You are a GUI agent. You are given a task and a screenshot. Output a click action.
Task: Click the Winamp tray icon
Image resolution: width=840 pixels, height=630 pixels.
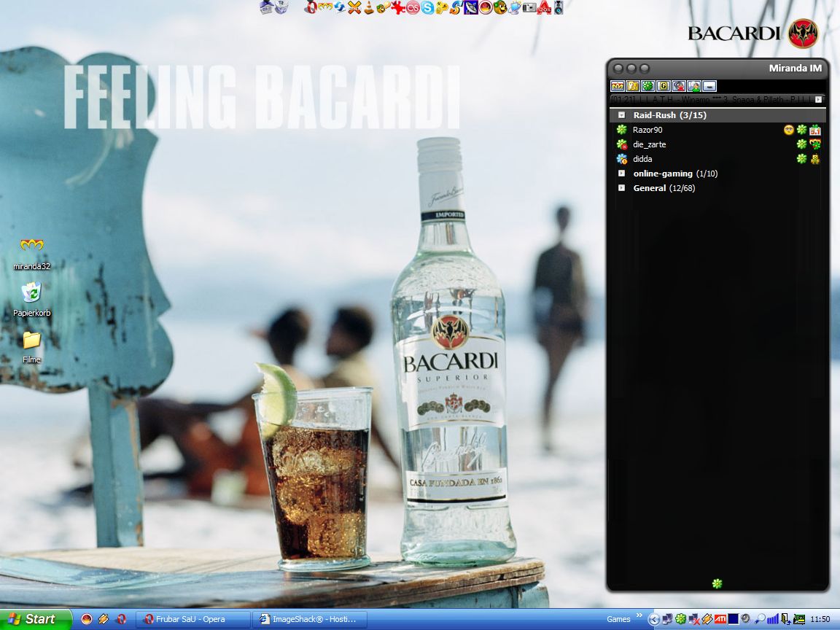pyautogui.click(x=707, y=619)
